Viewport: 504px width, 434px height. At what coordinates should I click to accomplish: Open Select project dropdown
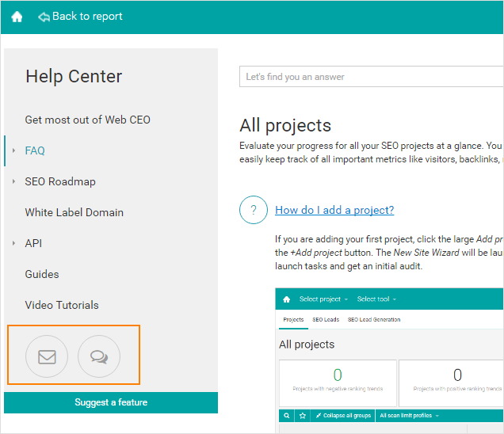(323, 299)
